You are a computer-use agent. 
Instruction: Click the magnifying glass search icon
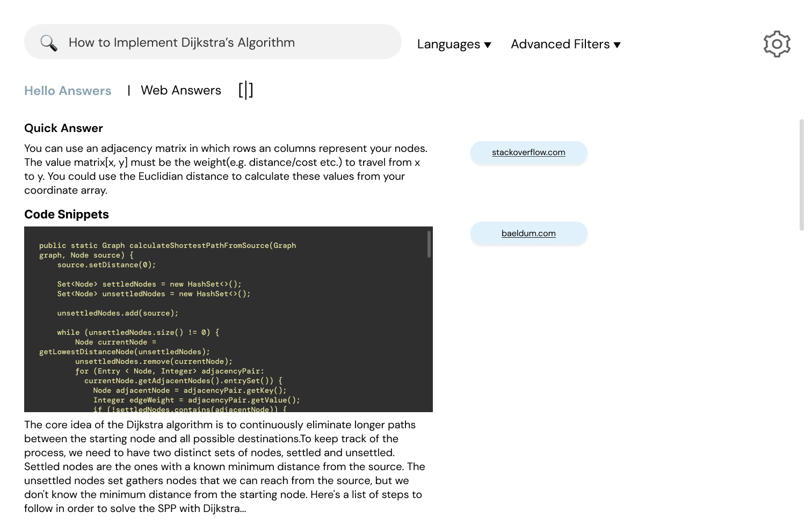(49, 43)
